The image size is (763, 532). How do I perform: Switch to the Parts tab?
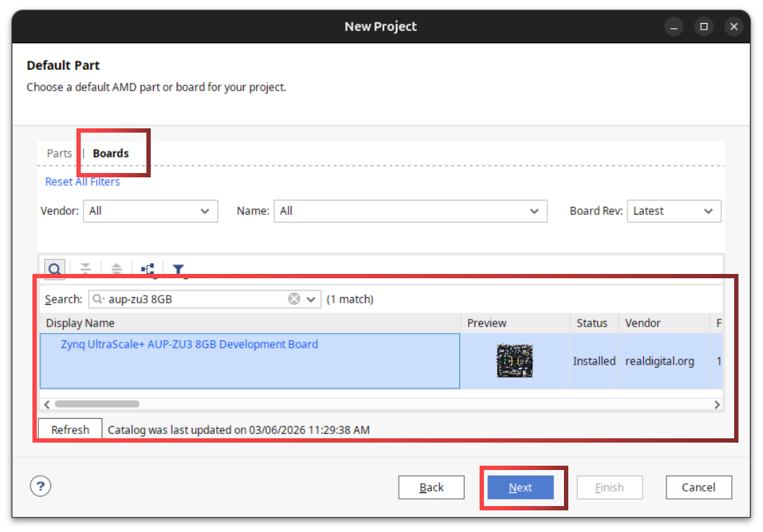(58, 153)
